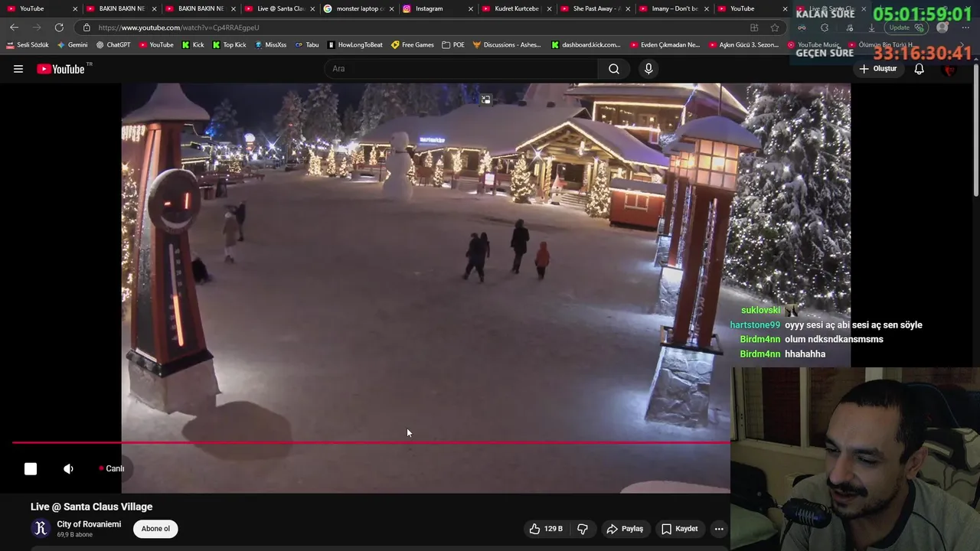Image resolution: width=980 pixels, height=551 pixels.
Task: Stop the live video playback
Action: [31, 469]
